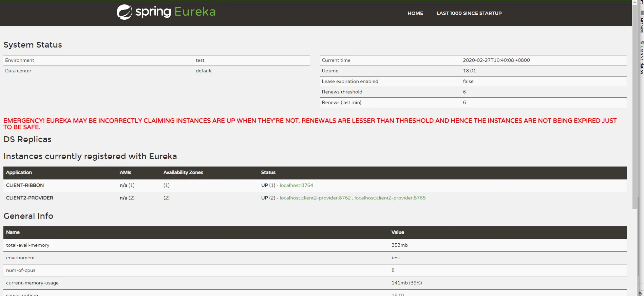Click the red EMERGENCY warning message

(310, 124)
